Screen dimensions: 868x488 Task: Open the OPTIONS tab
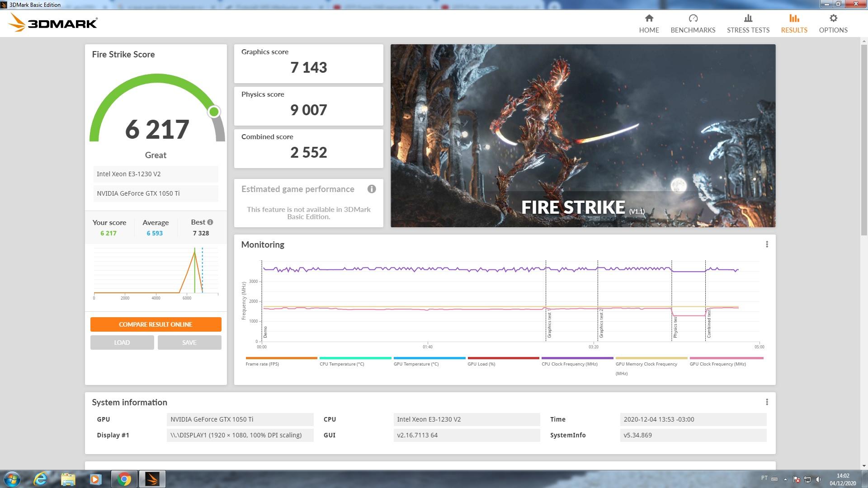pos(833,24)
